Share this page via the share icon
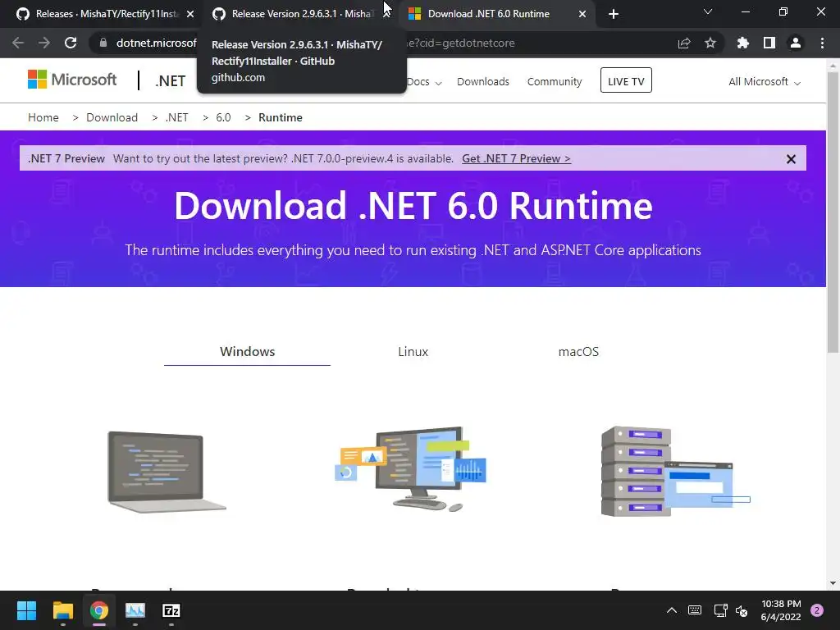Image resolution: width=840 pixels, height=630 pixels. pos(684,43)
